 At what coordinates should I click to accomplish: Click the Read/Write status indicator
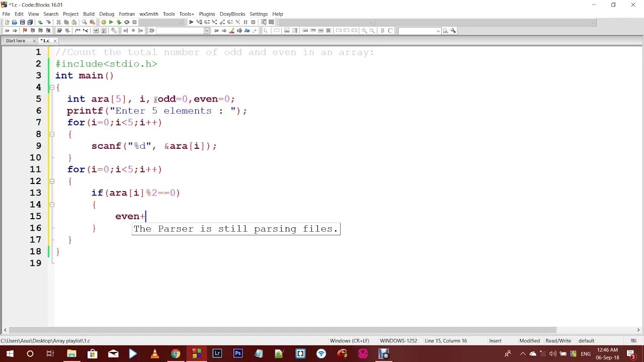click(x=558, y=341)
